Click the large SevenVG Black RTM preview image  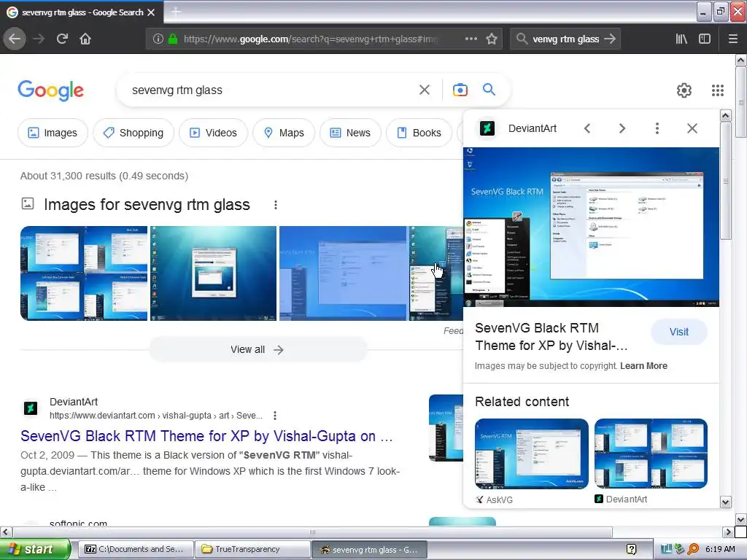click(591, 227)
